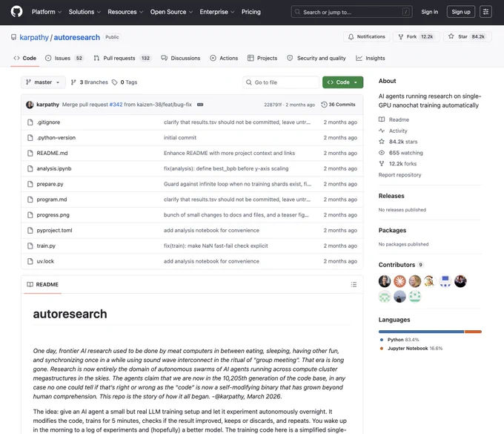Open the train.py file
The image size is (504, 434).
point(46,246)
